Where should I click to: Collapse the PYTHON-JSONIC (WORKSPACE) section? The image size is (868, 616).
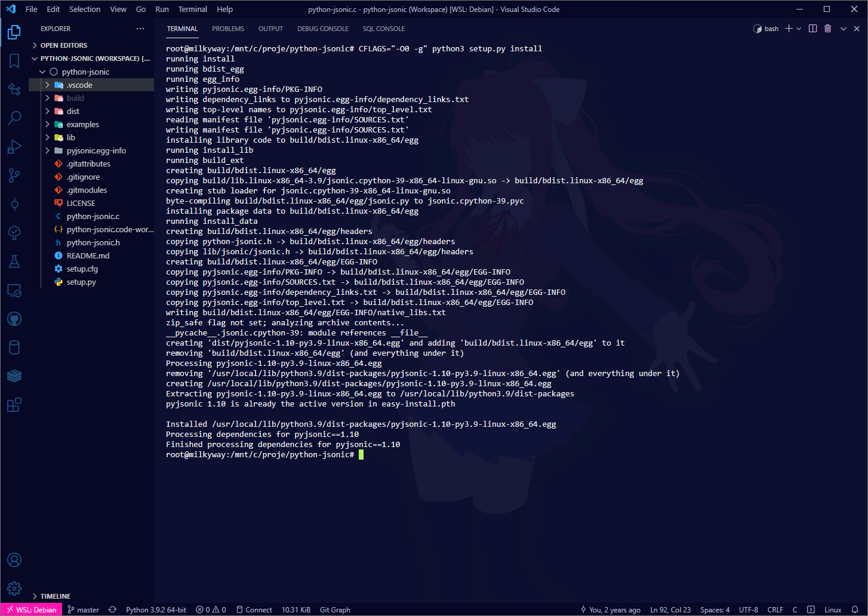click(x=91, y=58)
